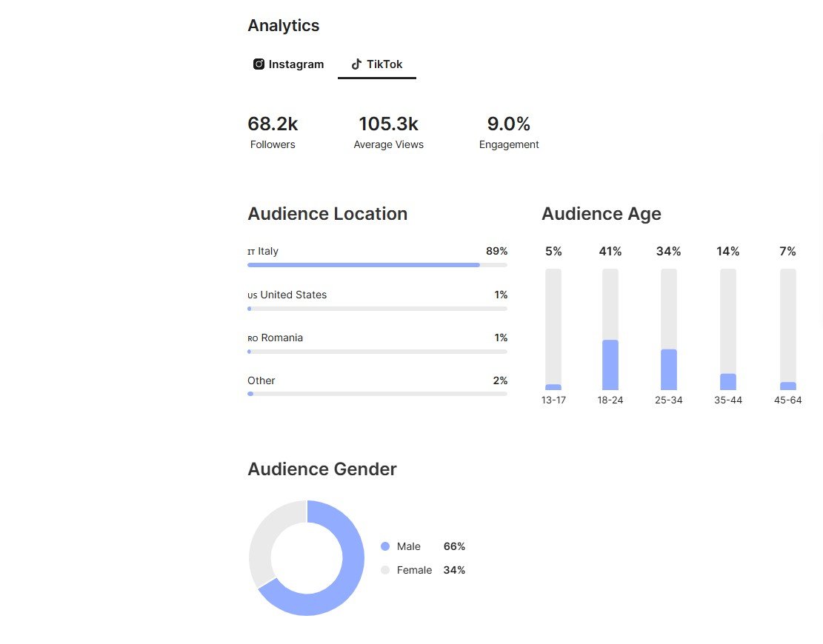Click the 14% age percentage
823x644 pixels.
[x=728, y=252]
